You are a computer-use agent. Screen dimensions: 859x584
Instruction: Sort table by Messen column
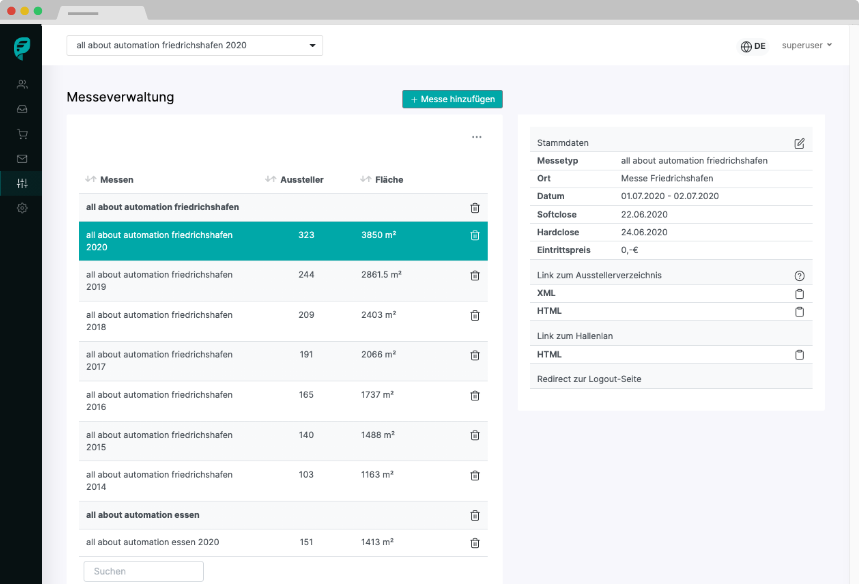(x=110, y=180)
